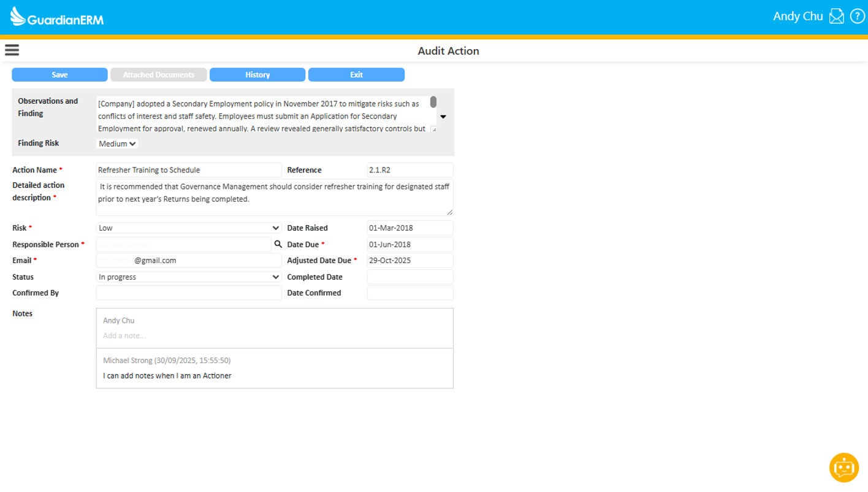Image resolution: width=868 pixels, height=492 pixels.
Task: Click the GuardianERM logo
Action: 57,17
